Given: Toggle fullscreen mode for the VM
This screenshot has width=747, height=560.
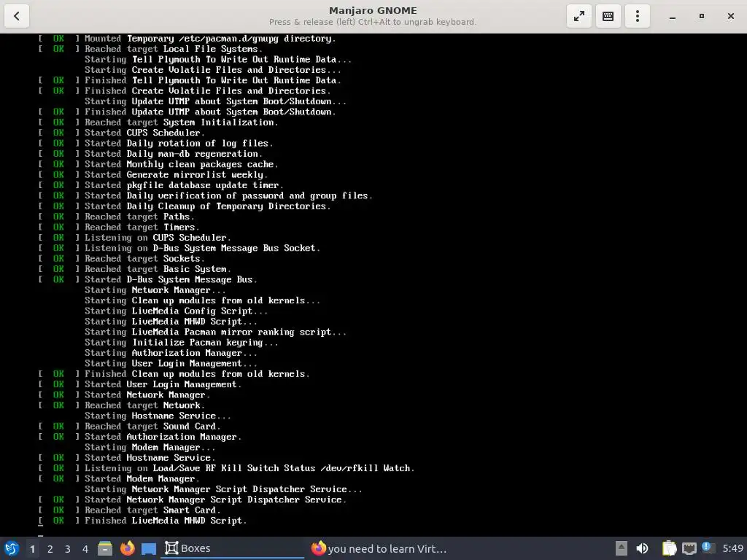Looking at the screenshot, I should click(x=578, y=16).
